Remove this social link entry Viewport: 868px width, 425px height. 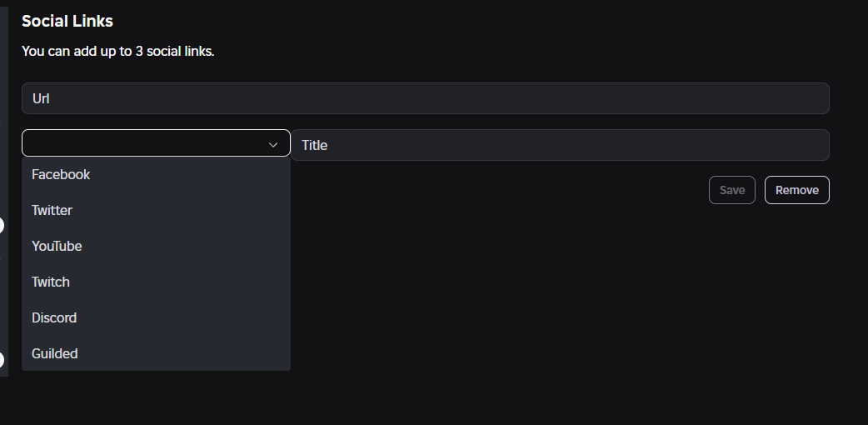[796, 190]
